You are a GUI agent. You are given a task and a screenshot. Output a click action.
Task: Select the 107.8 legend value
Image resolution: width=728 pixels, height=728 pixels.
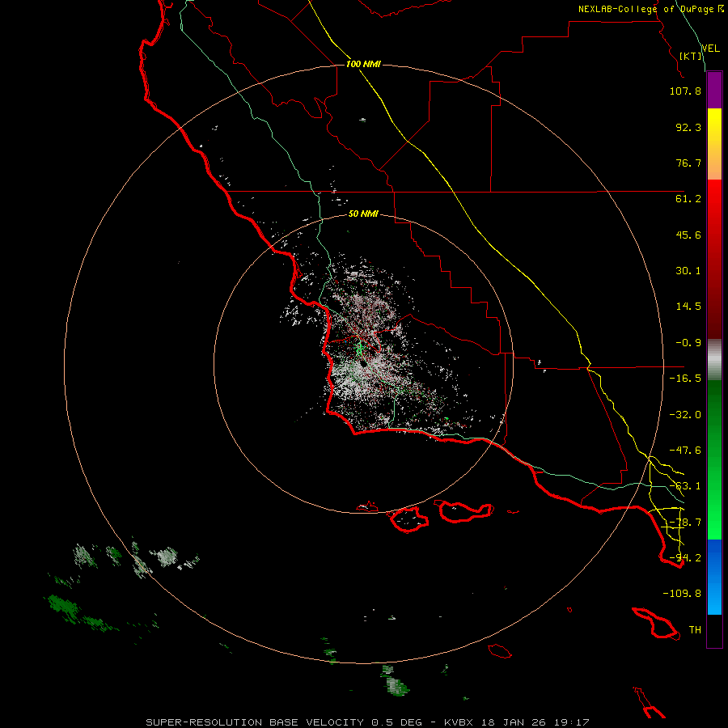[x=685, y=91]
